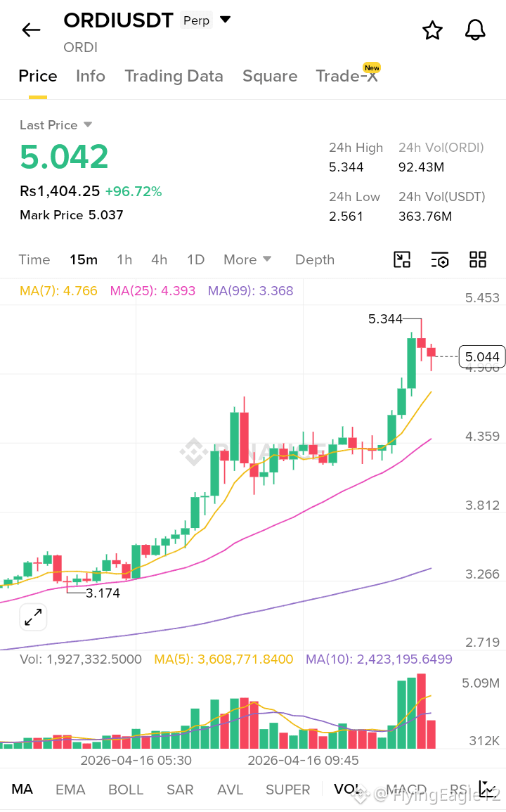Open Depth chart view
506x812 pixels.
(315, 259)
